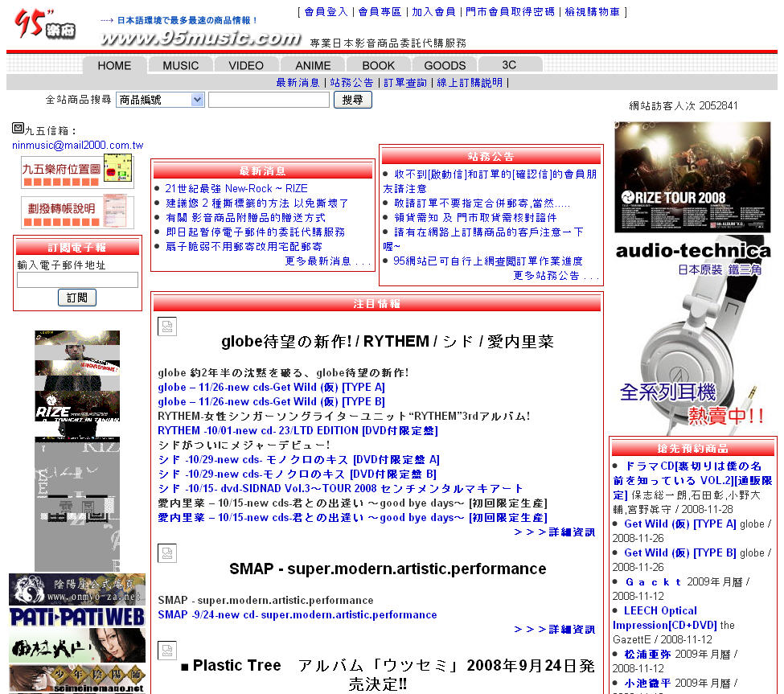Open the onmyo-za banner image
Screen dimensions: 784x694
(x=77, y=589)
